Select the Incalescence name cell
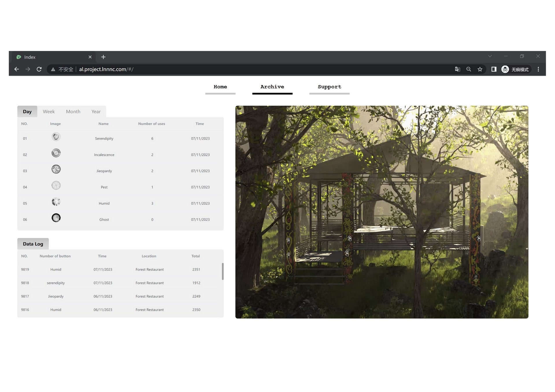This screenshot has width=555, height=392. pos(104,155)
